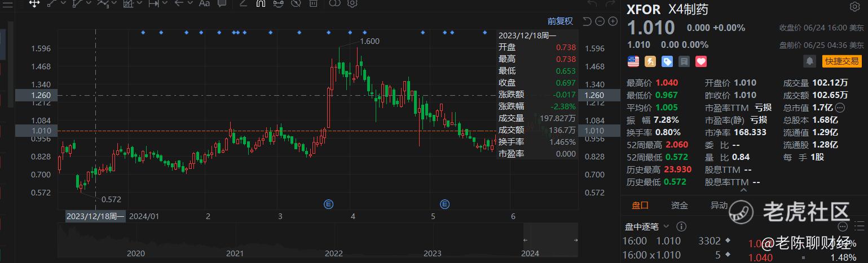Toggle lock all drawings

pyautogui.click(x=277, y=3)
